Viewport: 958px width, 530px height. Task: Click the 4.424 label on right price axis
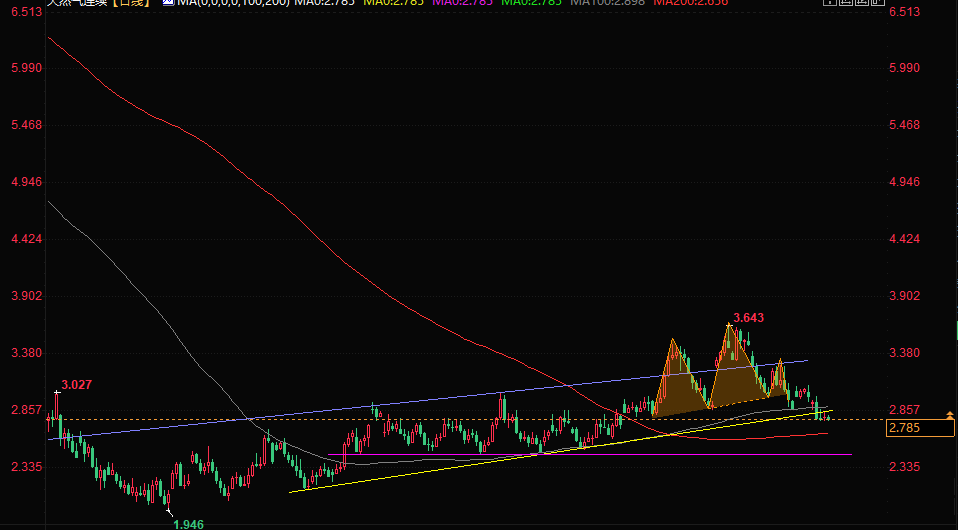pos(908,240)
